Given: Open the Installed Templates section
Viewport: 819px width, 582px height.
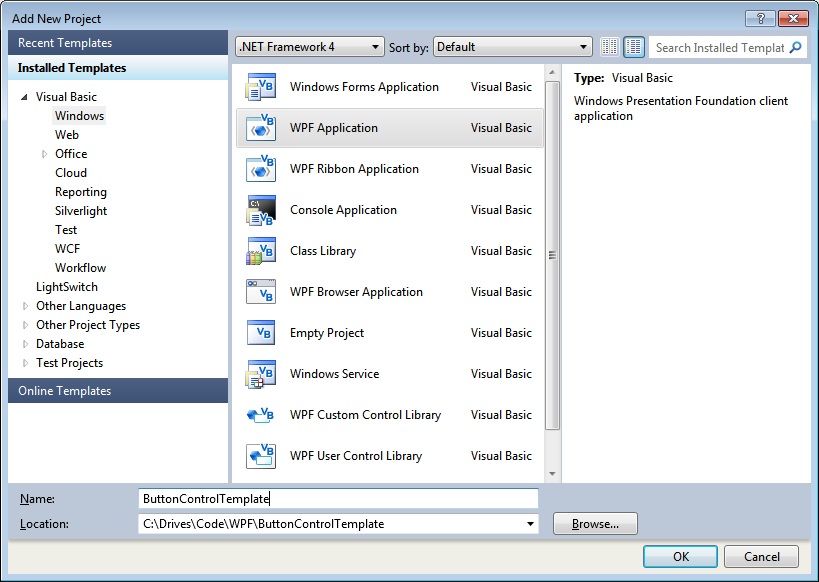Looking at the screenshot, I should [x=118, y=68].
